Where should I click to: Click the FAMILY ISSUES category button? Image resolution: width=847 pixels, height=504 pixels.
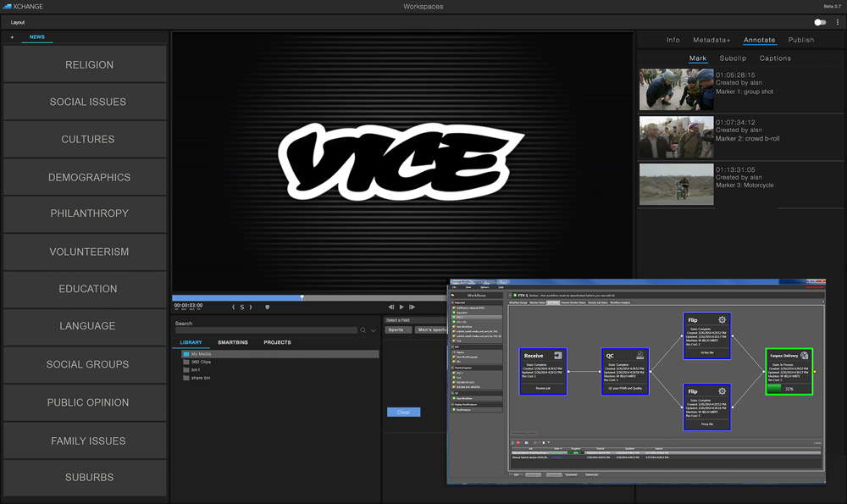pyautogui.click(x=86, y=440)
